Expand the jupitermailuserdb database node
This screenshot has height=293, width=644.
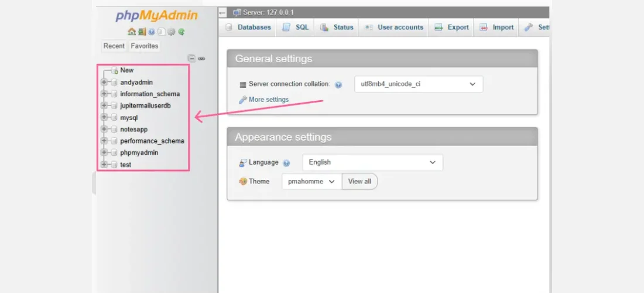104,105
